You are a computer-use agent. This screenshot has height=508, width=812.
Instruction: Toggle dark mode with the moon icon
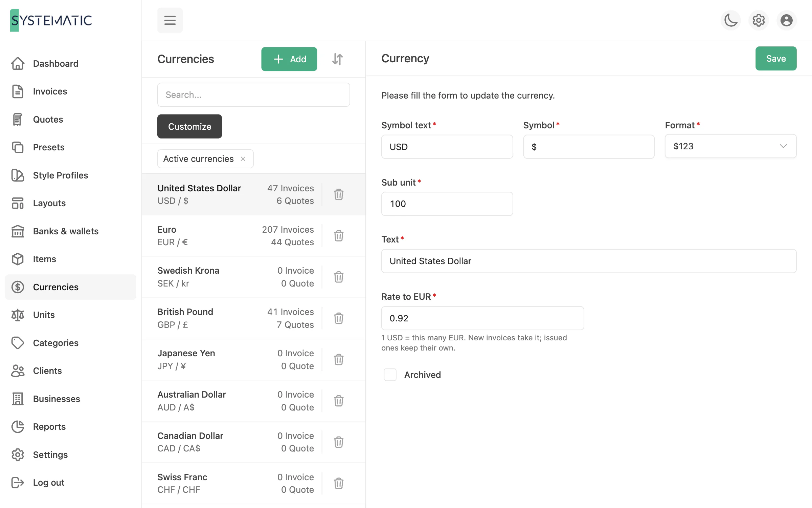pyautogui.click(x=731, y=20)
